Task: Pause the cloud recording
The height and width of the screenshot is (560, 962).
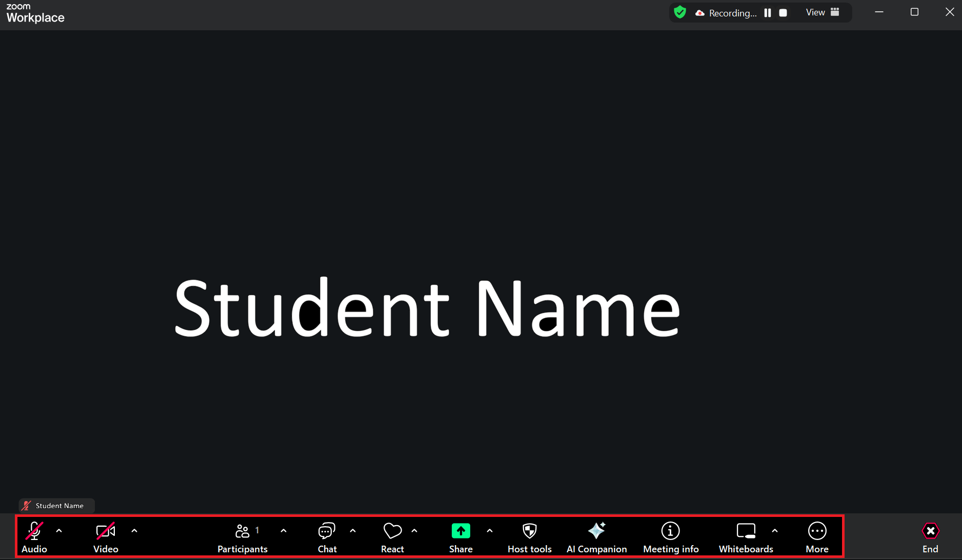Action: point(768,12)
